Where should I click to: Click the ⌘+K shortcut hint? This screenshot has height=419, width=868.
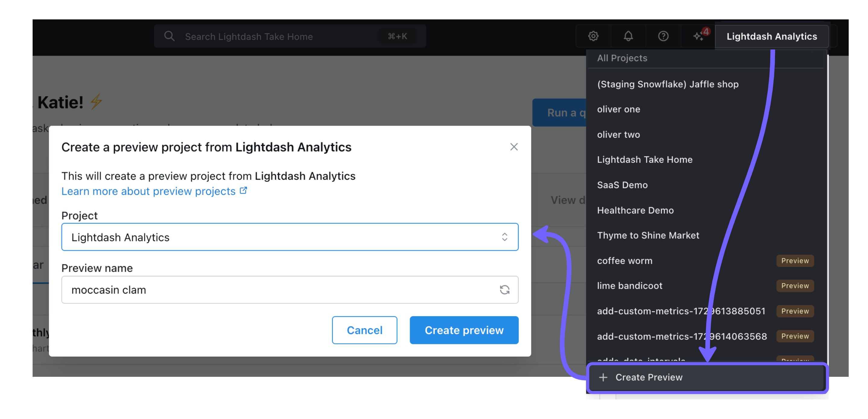point(398,36)
